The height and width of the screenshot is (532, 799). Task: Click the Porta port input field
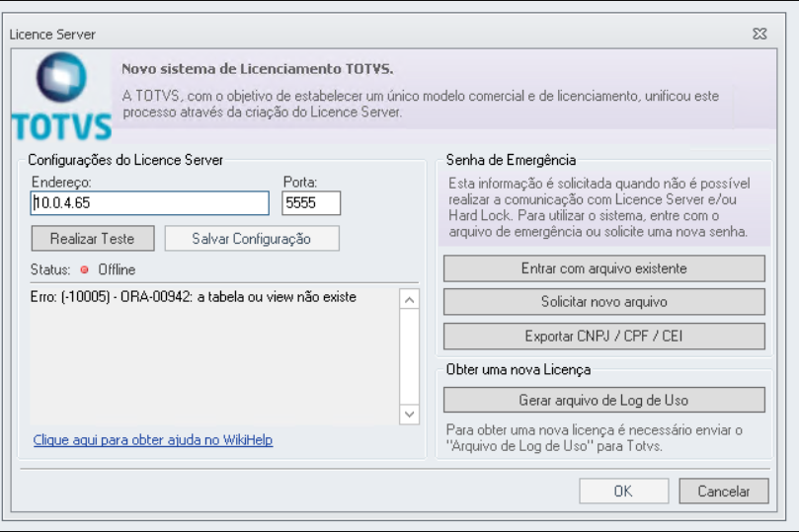[311, 203]
